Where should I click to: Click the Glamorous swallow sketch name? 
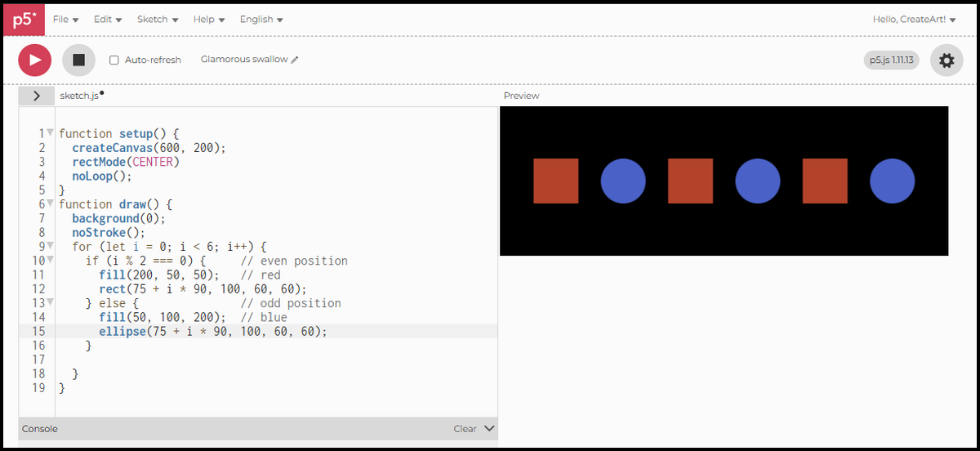point(244,60)
